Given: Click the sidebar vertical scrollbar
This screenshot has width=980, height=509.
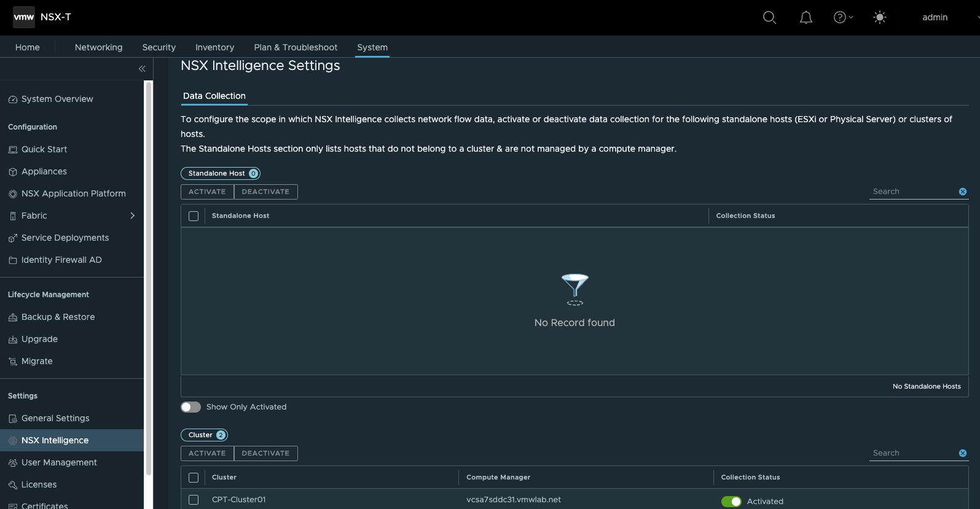Looking at the screenshot, I should coord(148,278).
